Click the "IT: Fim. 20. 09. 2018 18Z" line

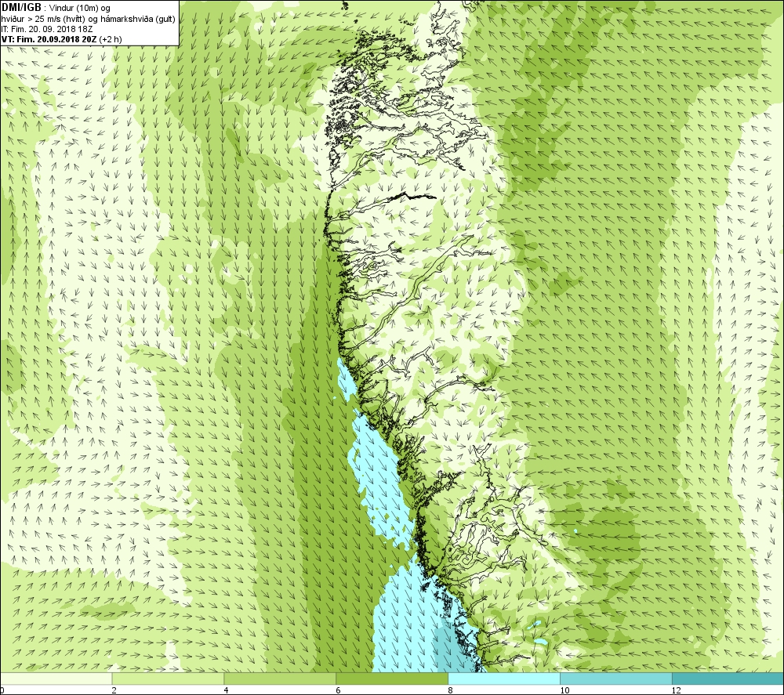click(x=47, y=29)
